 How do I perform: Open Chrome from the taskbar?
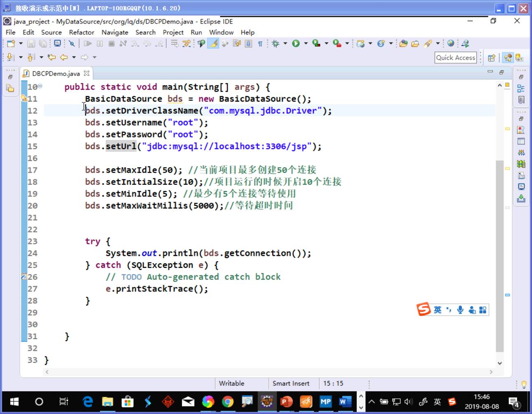(228, 401)
